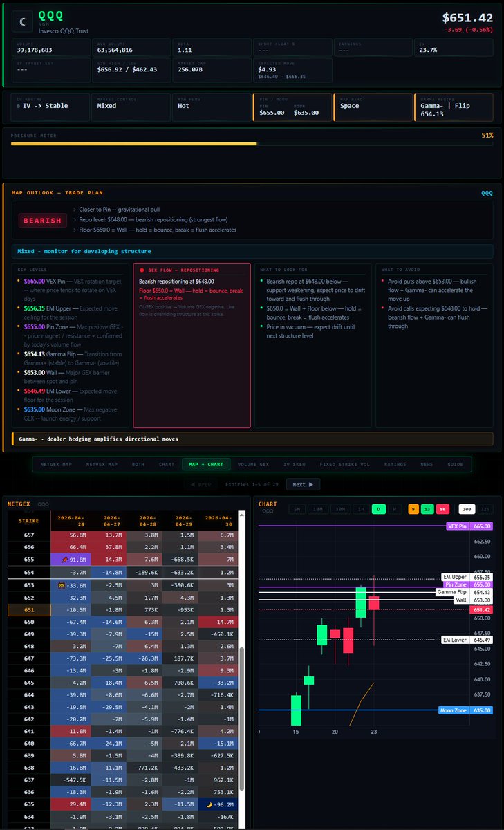Click the 29.4M cell in the 635 row
Screen dimensions: 504x830
[71, 805]
